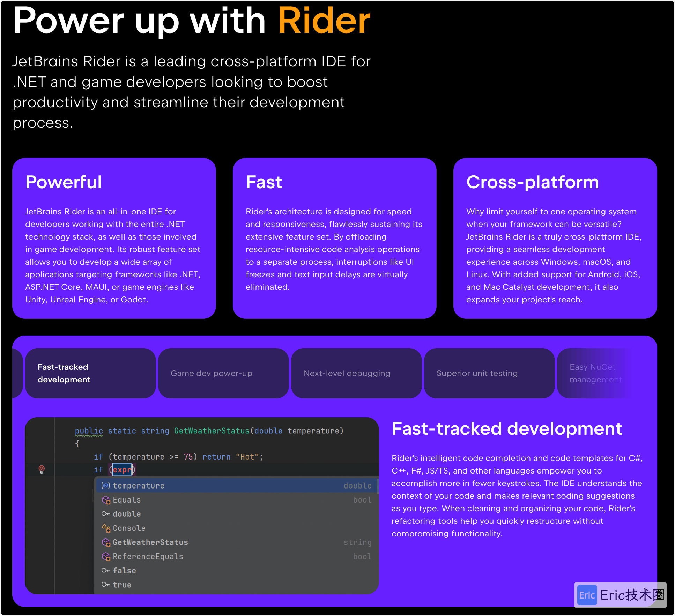The image size is (675, 616).
Task: Choose the false keyword suggestion
Action: (x=236, y=570)
